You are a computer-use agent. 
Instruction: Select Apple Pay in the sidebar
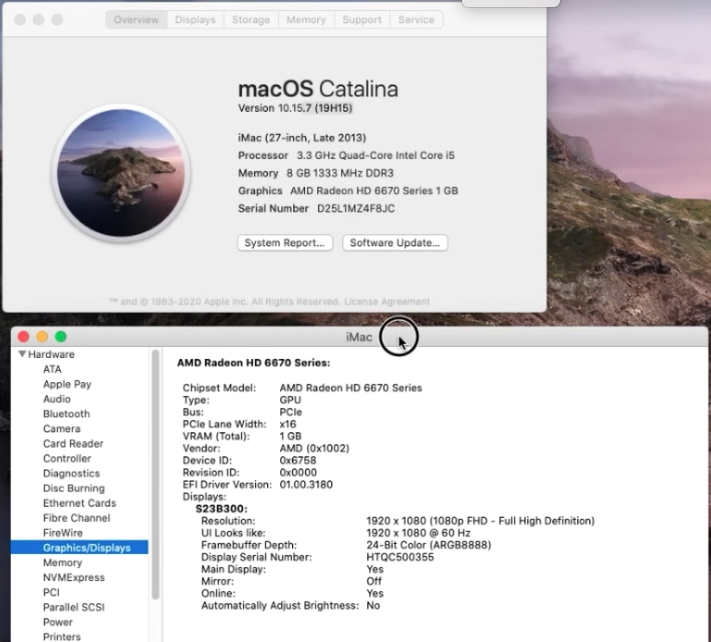[x=67, y=384]
